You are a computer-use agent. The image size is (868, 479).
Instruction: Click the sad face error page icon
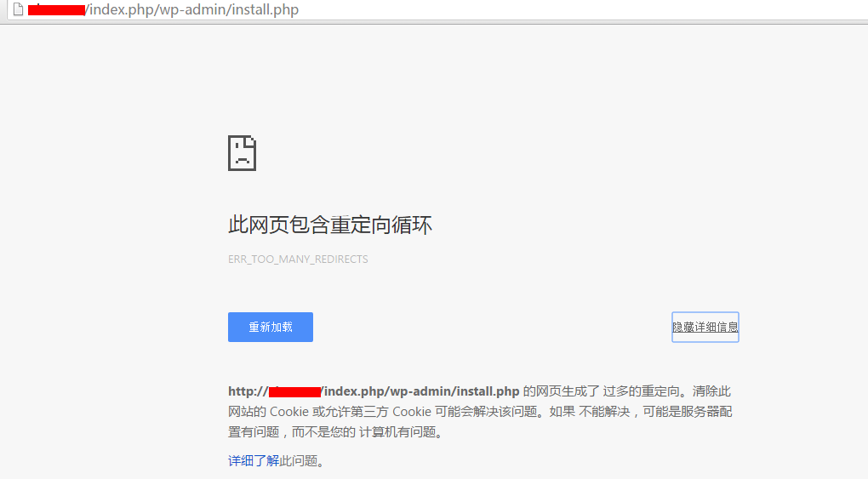coord(242,153)
